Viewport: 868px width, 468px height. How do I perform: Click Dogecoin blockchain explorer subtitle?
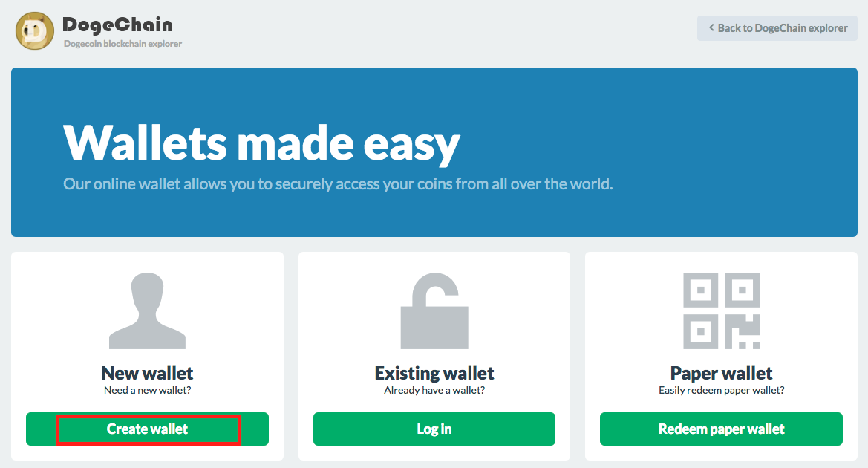pos(123,44)
